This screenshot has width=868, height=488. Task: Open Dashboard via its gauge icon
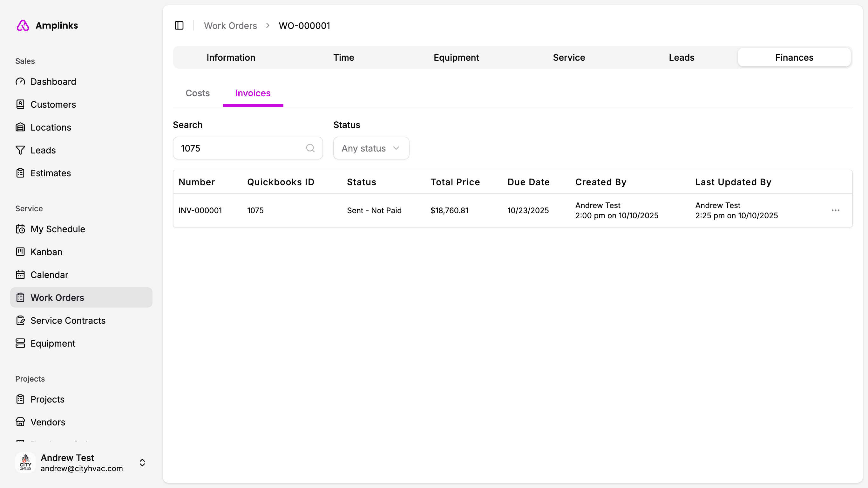point(20,82)
